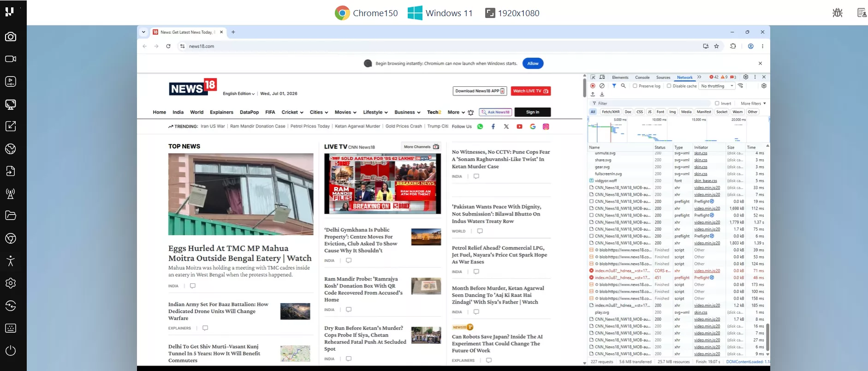Toggle the DevTools device toolbar icon

point(602,77)
